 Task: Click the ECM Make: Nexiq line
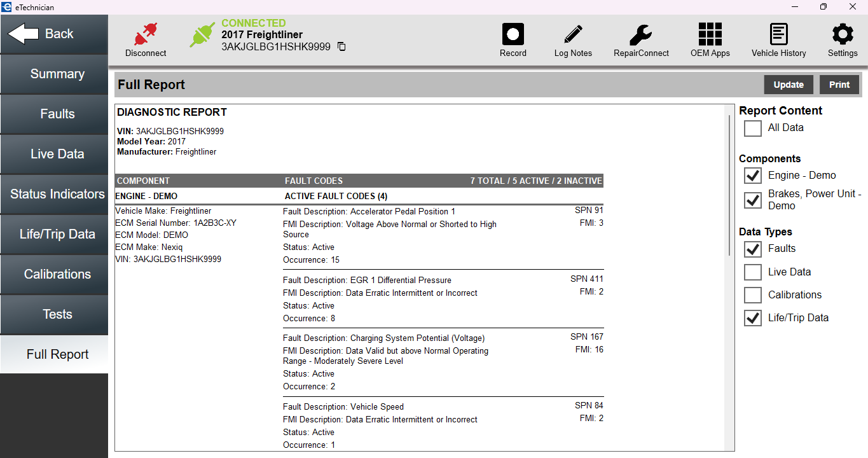click(148, 247)
